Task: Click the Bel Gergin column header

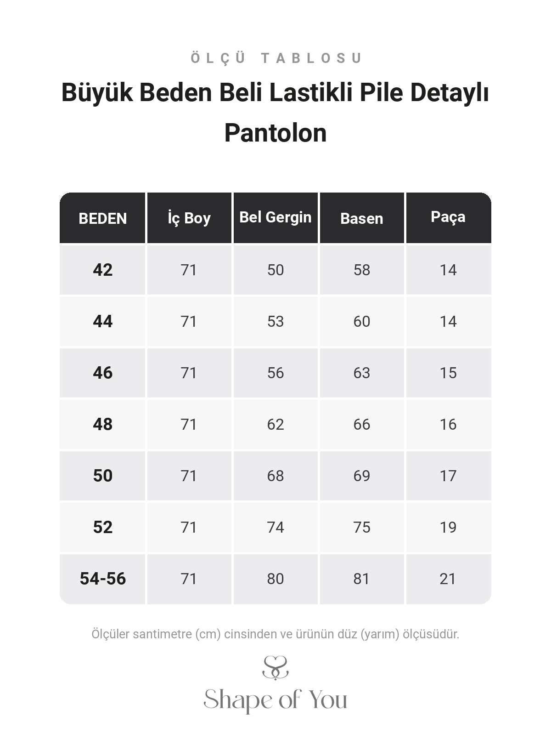Action: click(x=275, y=218)
